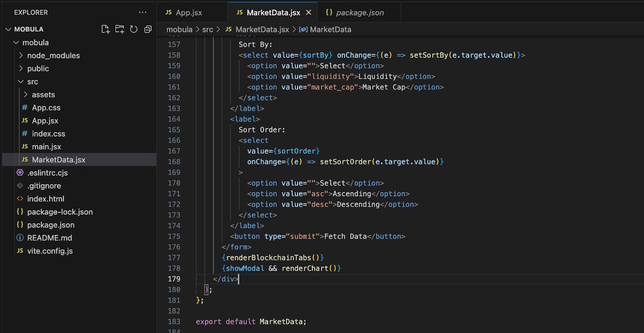Switch to the package.json tab
The width and height of the screenshot is (644, 333).
point(360,12)
